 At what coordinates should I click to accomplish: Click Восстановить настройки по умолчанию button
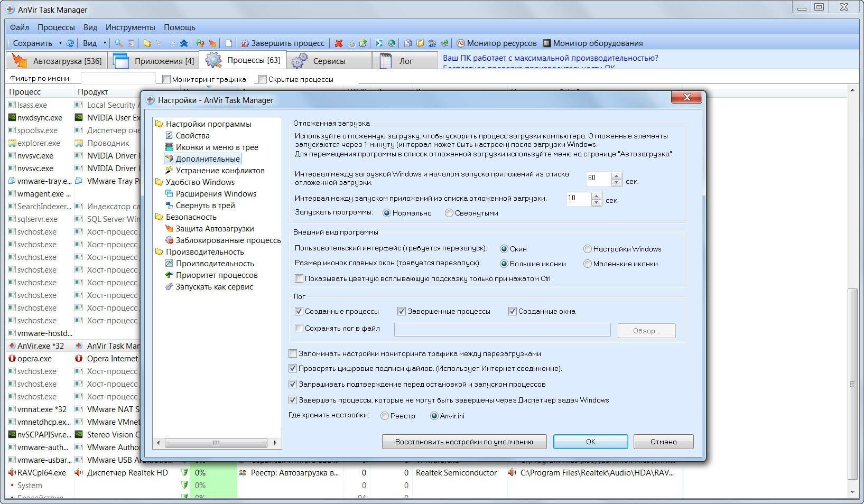click(464, 442)
